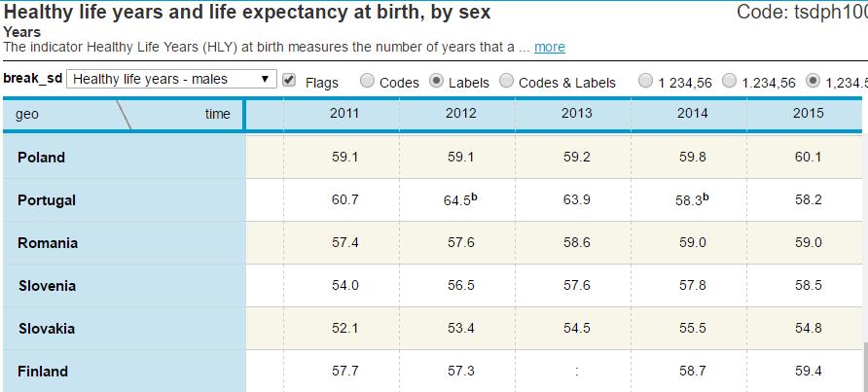This screenshot has width=868, height=392.
Task: Click Finland's missing 2013 value cell
Action: (576, 371)
